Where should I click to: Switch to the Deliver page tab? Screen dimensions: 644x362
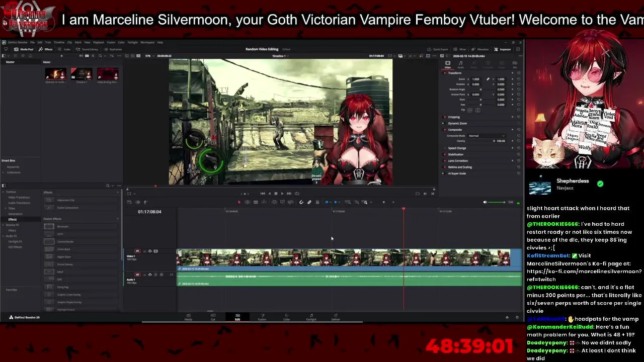[x=336, y=317]
